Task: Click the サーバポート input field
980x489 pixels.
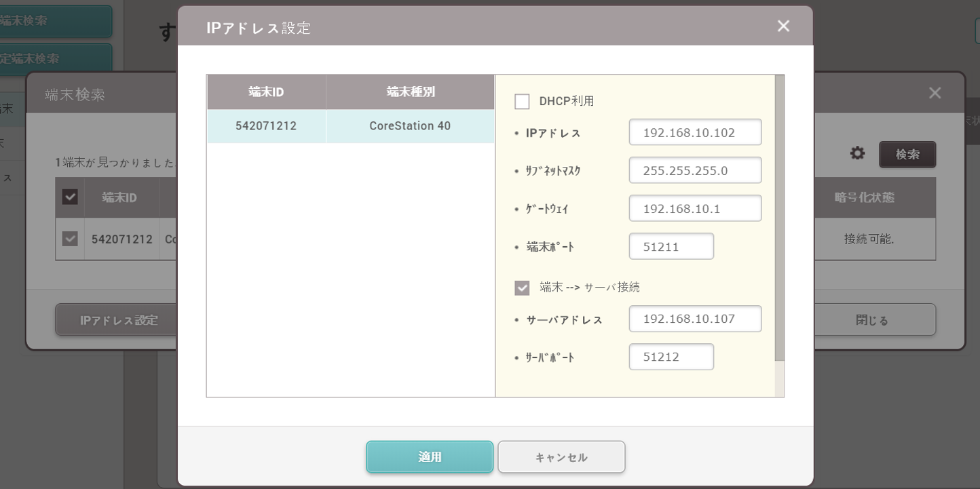Action: (x=671, y=357)
